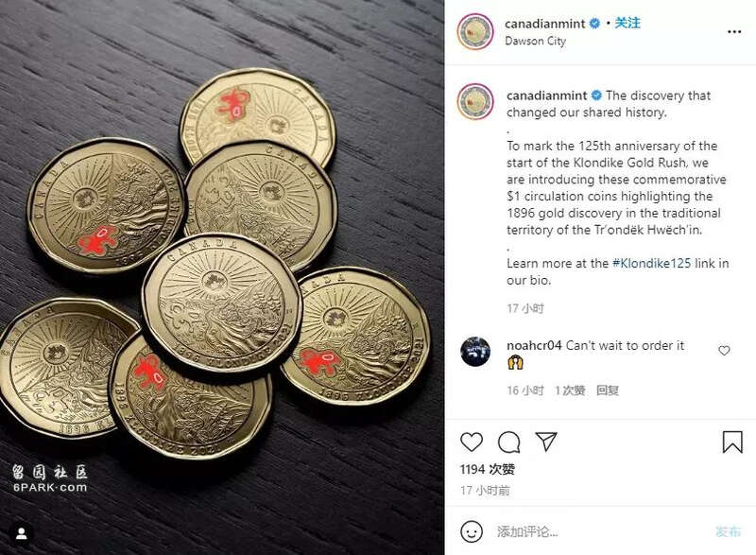Viewport: 756px width, 555px height.
Task: Open the three-dot more options menu
Action: [x=734, y=32]
